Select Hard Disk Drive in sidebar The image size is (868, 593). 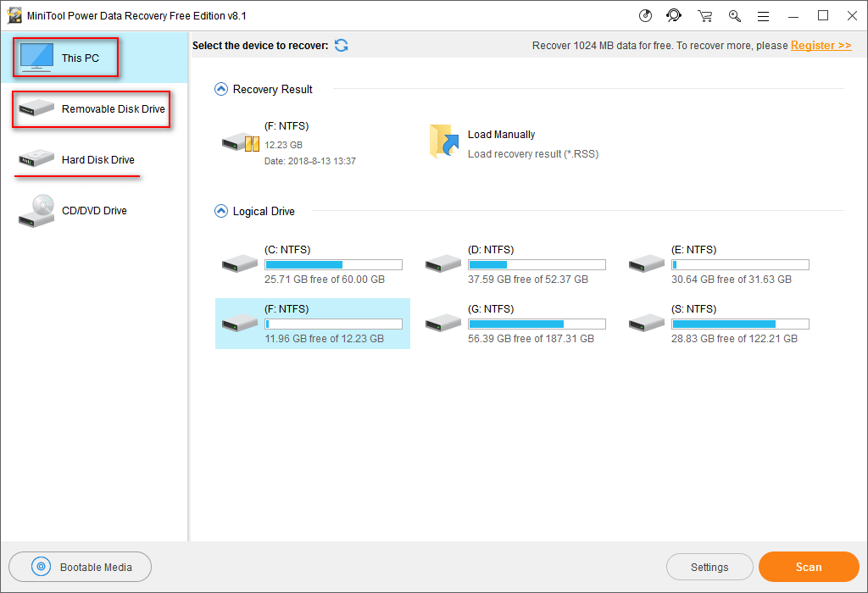(94, 160)
